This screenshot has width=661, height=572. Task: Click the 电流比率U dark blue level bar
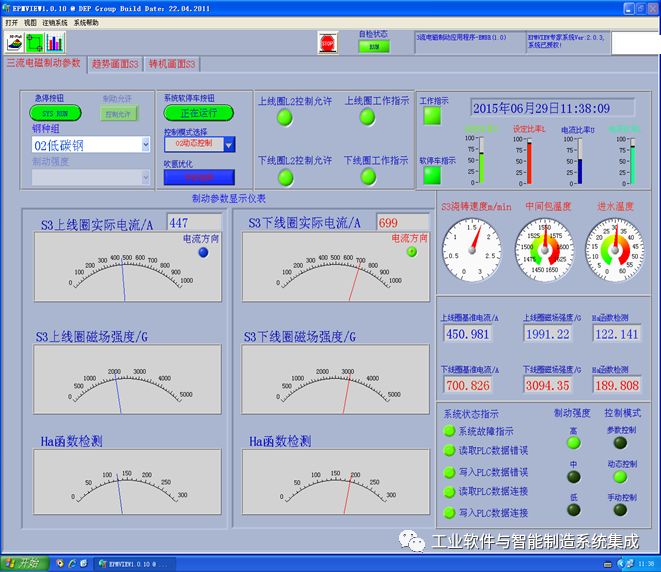coord(580,162)
